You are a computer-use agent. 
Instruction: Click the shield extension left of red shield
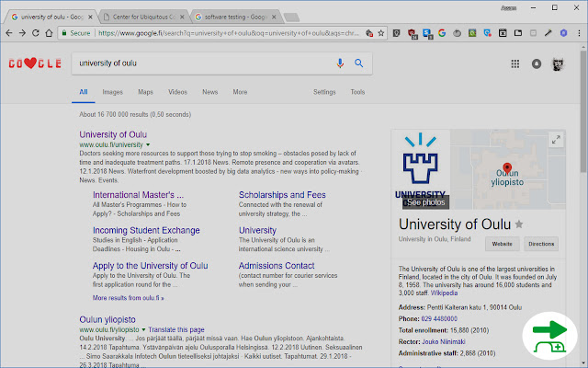396,33
